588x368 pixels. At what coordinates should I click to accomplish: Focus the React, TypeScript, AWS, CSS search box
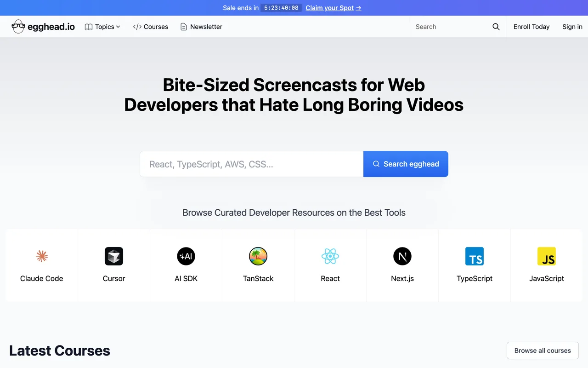[x=252, y=164]
